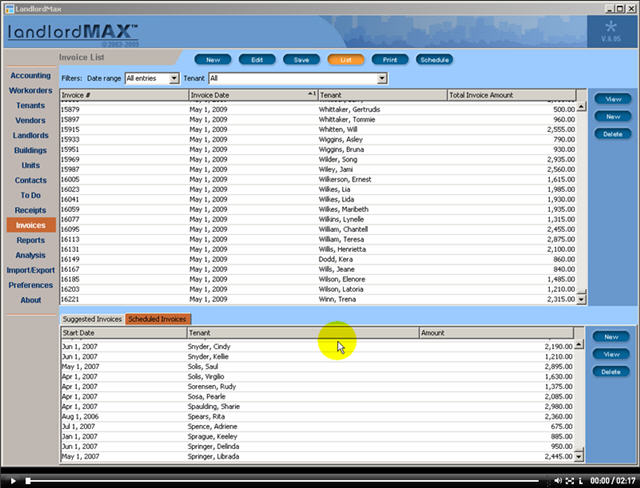Go to Receipts in the sidebar
Image resolution: width=640 pixels, height=488 pixels.
click(x=31, y=211)
